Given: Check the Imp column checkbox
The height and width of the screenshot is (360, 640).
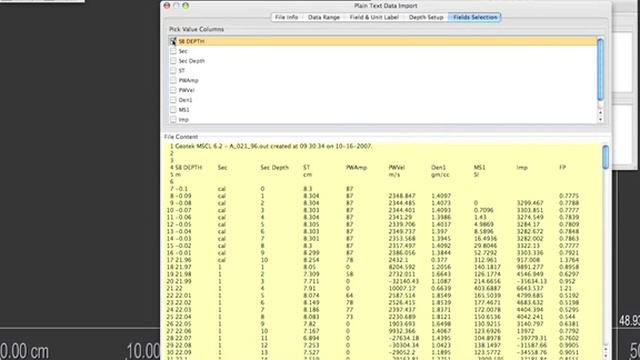Looking at the screenshot, I should [x=173, y=120].
